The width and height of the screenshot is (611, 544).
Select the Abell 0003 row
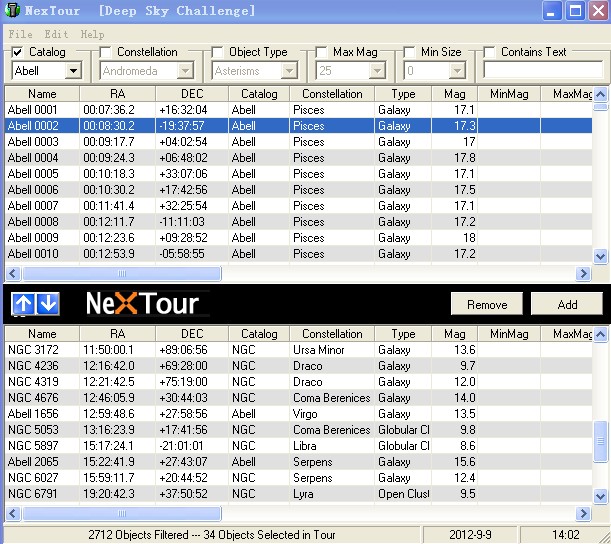click(298, 142)
